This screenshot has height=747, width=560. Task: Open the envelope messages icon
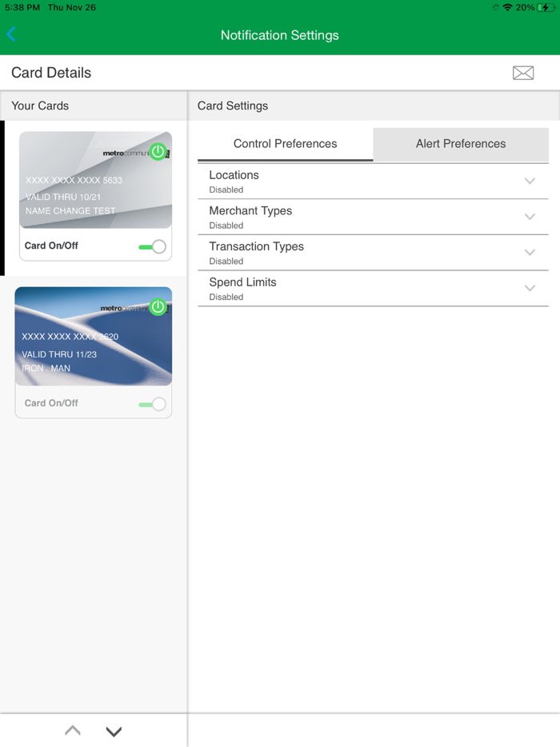click(x=523, y=73)
